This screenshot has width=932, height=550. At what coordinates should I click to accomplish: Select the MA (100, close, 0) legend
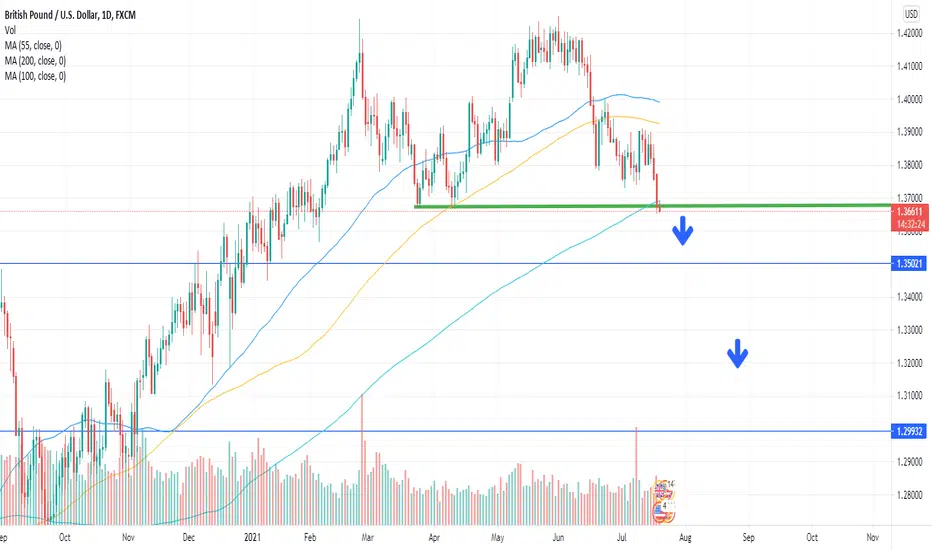point(35,76)
